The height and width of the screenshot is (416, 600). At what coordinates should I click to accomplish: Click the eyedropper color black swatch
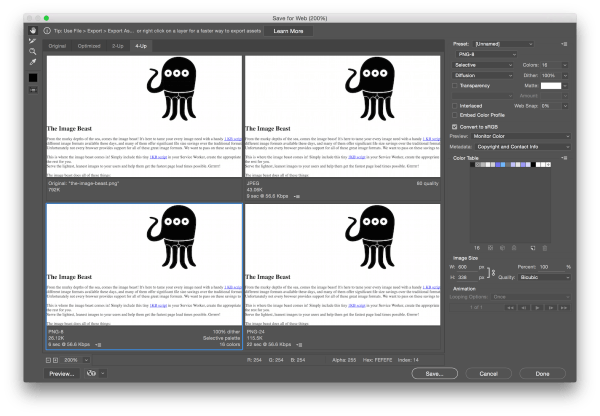coord(32,76)
